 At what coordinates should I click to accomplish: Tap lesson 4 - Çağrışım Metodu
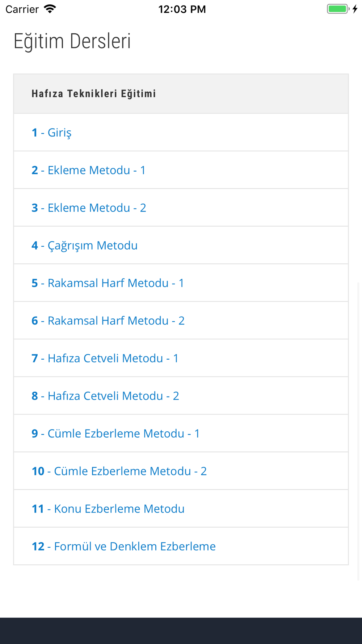pyautogui.click(x=181, y=245)
